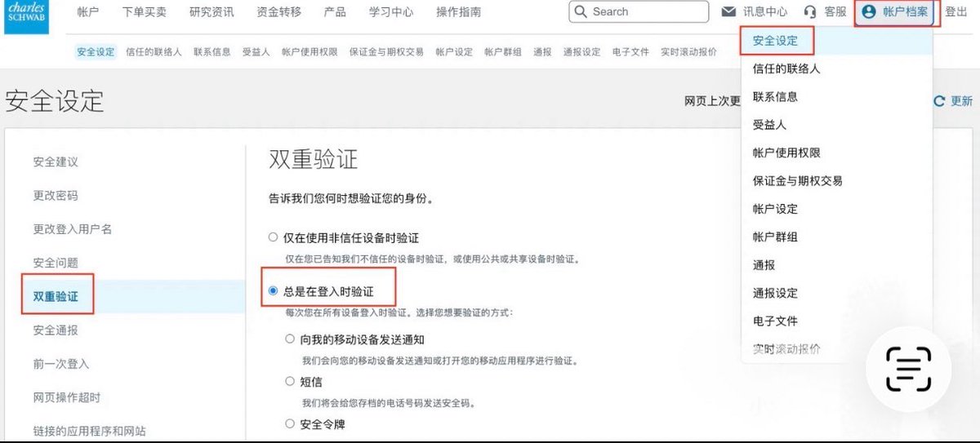Click the user avatar icon by 帐户档案
The width and height of the screenshot is (980, 443).
pos(868,12)
